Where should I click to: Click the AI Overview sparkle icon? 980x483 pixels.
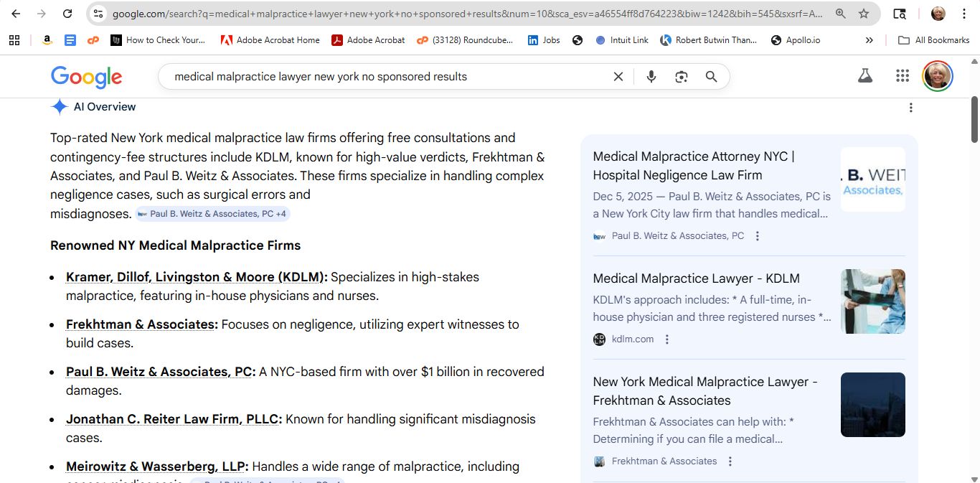(x=60, y=107)
